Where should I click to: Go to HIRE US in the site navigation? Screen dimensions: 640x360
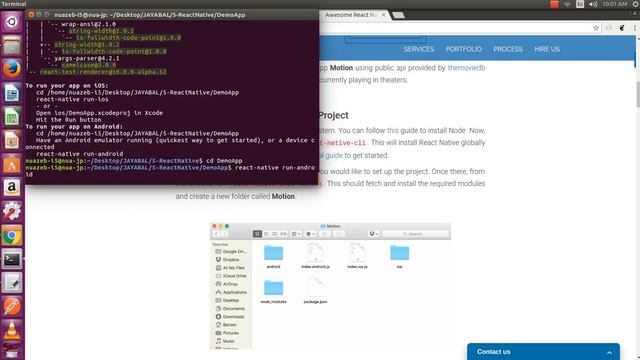547,49
